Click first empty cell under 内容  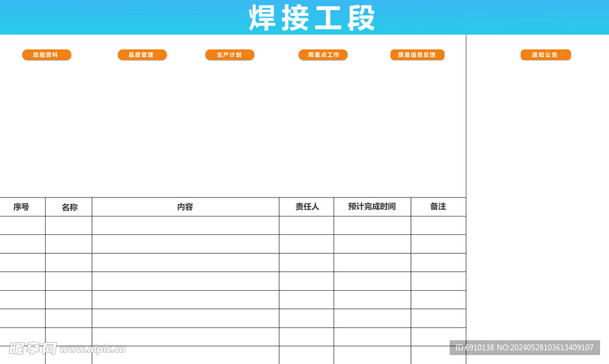click(185, 225)
